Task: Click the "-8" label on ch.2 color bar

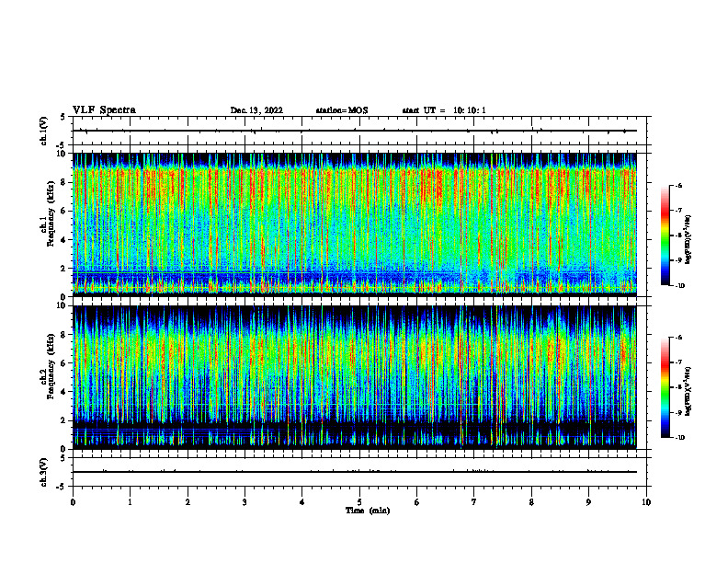Action: tap(679, 387)
